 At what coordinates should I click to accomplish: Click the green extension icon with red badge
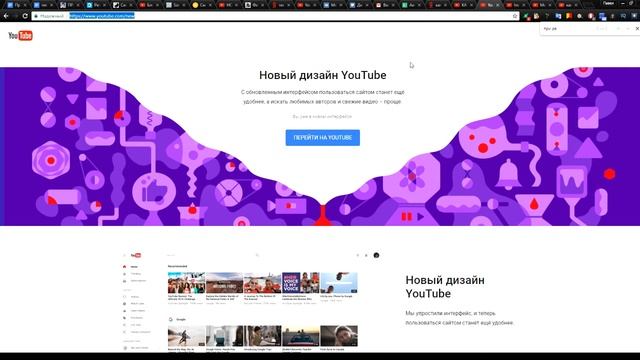(527, 16)
